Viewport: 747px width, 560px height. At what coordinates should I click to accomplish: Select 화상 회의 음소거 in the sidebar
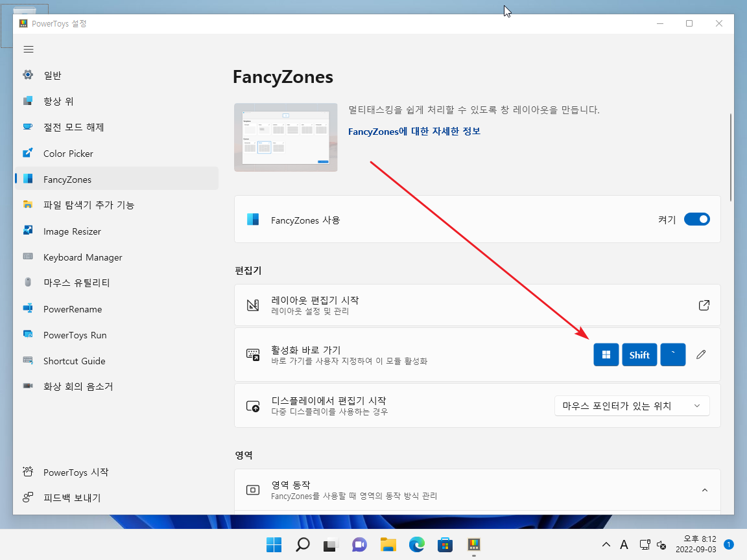pos(117,386)
